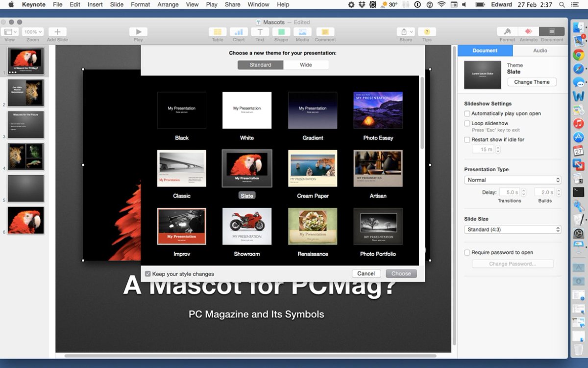Open Safari from the Dock

point(579,69)
